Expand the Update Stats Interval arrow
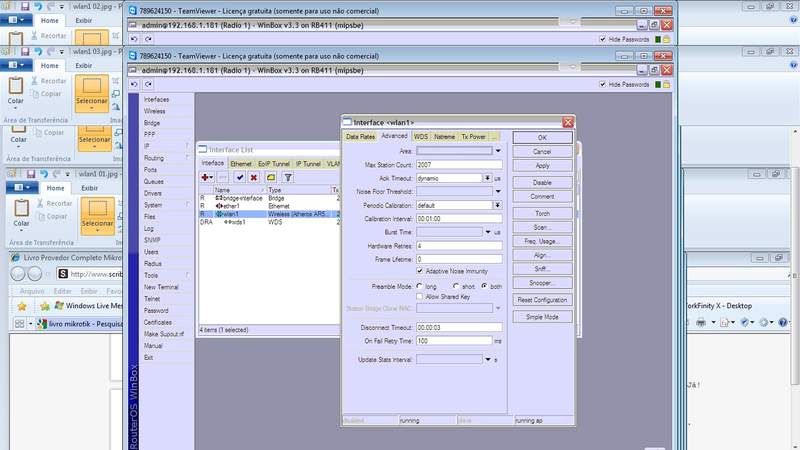 (x=488, y=360)
